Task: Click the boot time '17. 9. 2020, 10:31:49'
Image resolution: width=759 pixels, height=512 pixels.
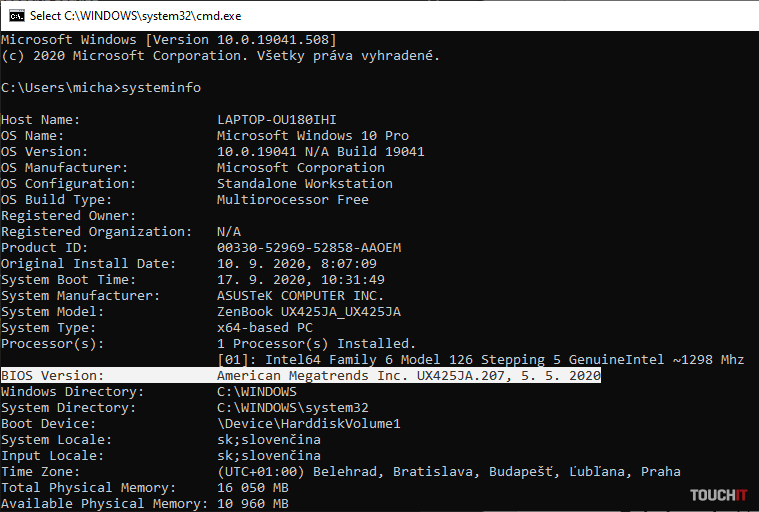Action: click(301, 279)
